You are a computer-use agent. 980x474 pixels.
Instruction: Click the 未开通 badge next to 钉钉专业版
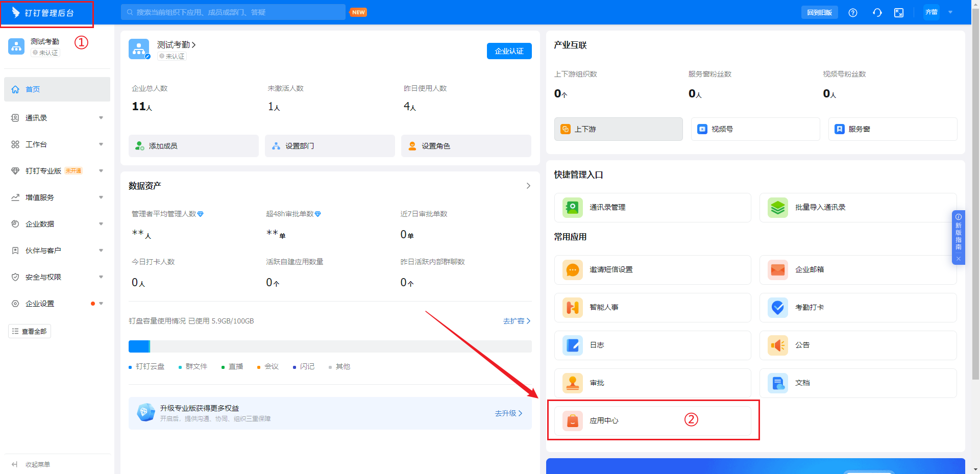[x=73, y=171]
